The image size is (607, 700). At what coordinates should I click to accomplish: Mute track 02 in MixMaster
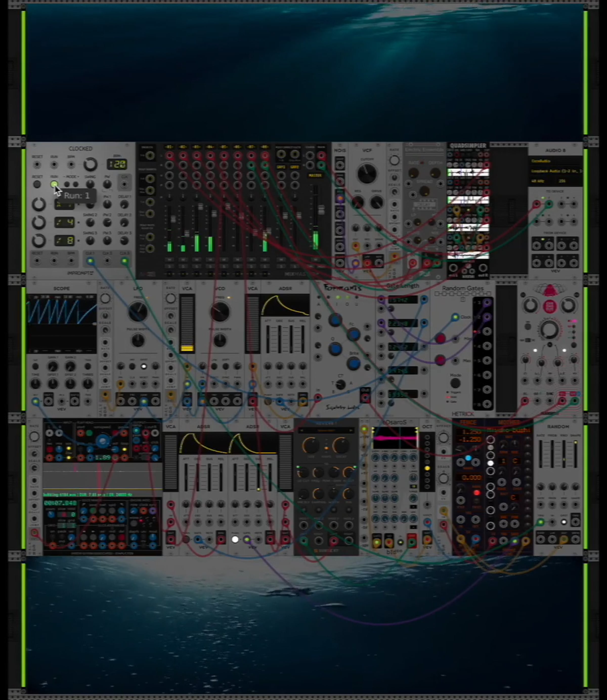(183, 260)
